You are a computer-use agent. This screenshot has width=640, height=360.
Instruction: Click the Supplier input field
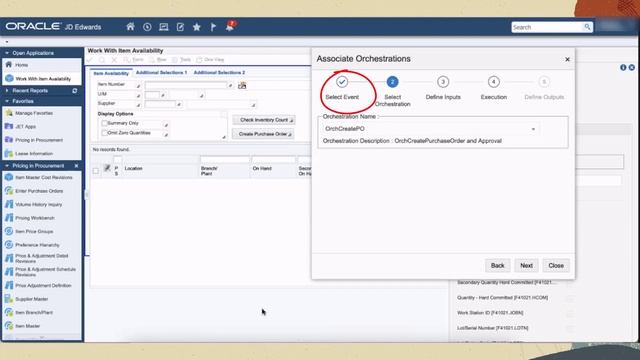(160, 104)
